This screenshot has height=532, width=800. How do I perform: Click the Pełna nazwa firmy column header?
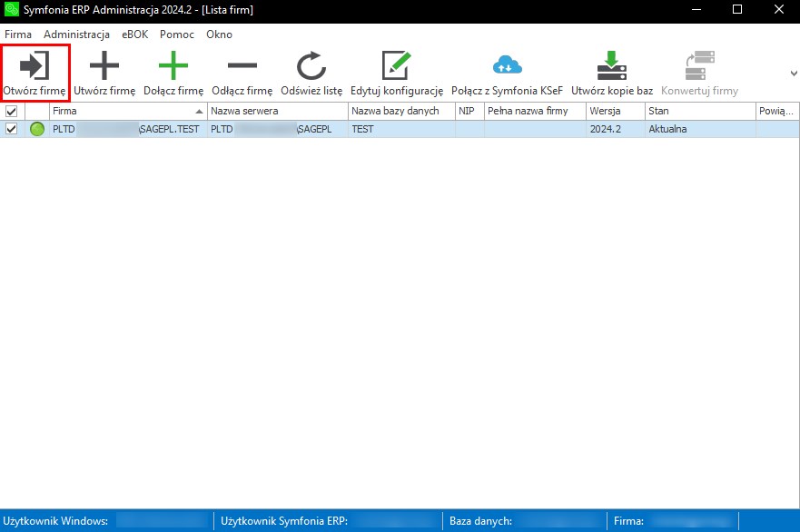click(535, 111)
